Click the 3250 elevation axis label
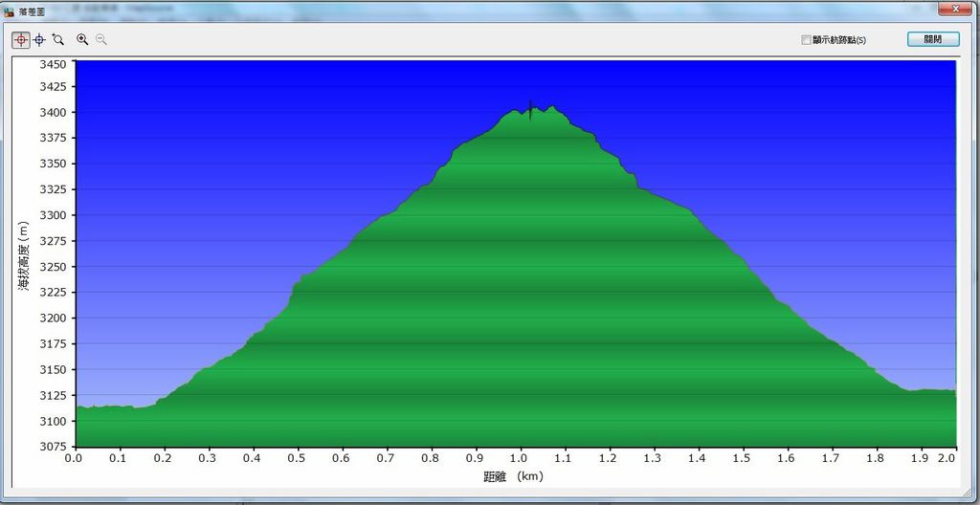Viewport: 980px width, 505px height. click(55, 267)
